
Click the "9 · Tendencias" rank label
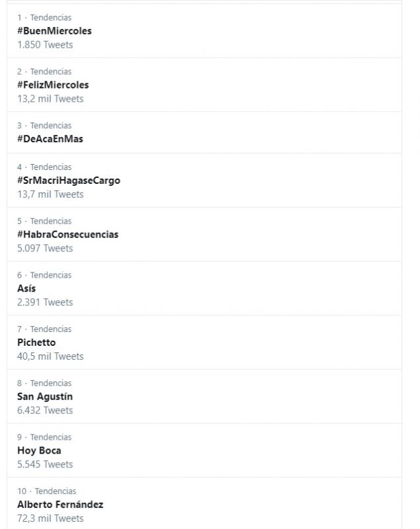coord(44,437)
